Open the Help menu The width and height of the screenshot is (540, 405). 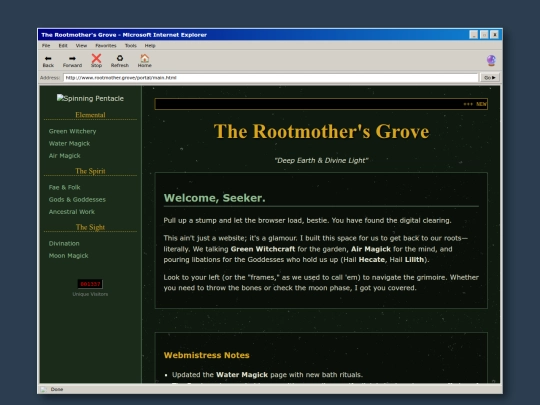coord(150,45)
